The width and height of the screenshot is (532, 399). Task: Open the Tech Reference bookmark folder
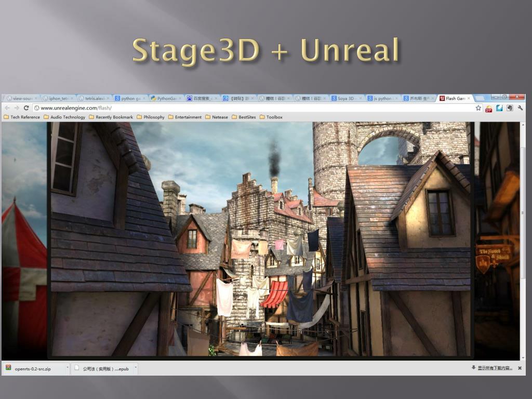(x=22, y=117)
